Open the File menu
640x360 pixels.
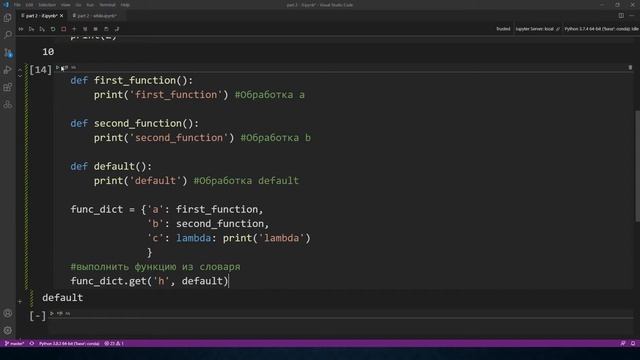[x=17, y=5]
